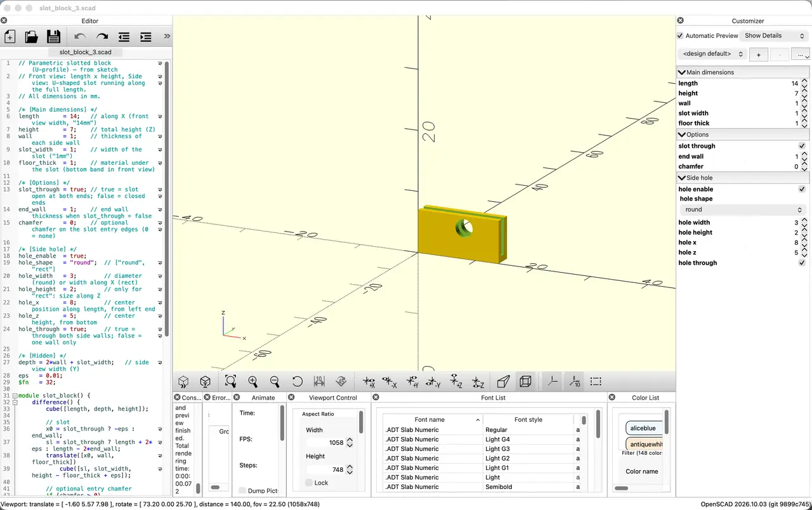Select the antiquewhite color swatch
Viewport: 812px width, 510px height.
click(x=644, y=444)
